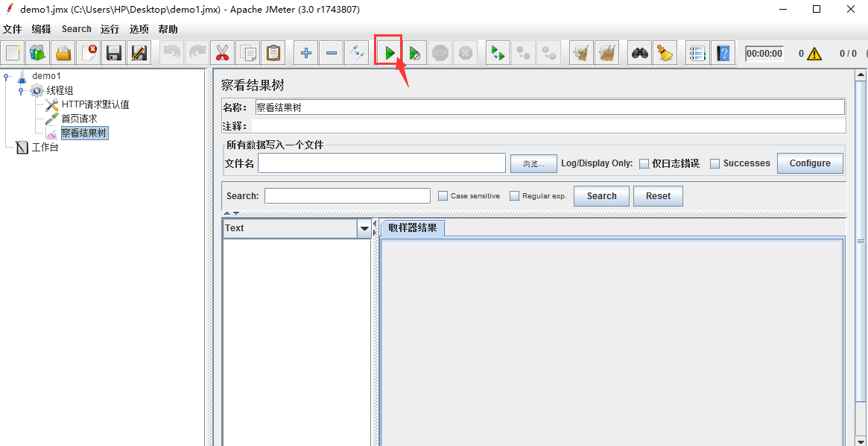Click the 00:00:00 elapsed time display
The height and width of the screenshot is (446, 868).
coord(764,54)
